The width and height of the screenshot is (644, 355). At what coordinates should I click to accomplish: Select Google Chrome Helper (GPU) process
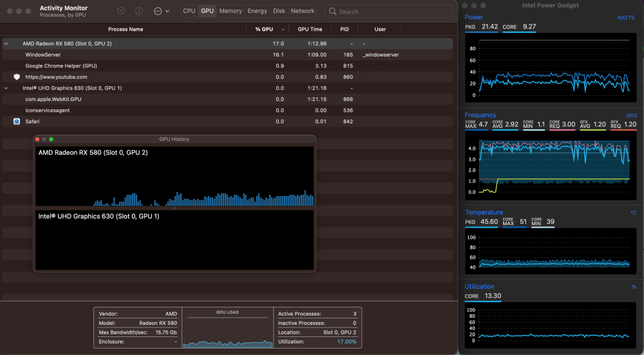[227, 66]
